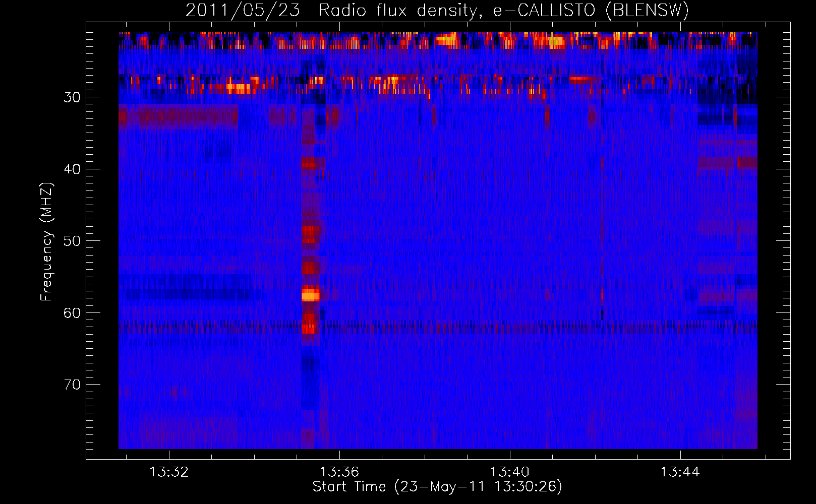Click the 60 frequency tick label
Screen dimensions: 816x504
(x=72, y=313)
